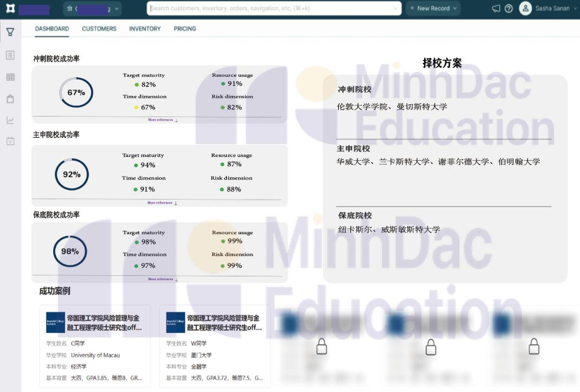
Task: Select 纽卡斯尔、威斯敏斯特大学 safety school text
Action: coord(389,230)
